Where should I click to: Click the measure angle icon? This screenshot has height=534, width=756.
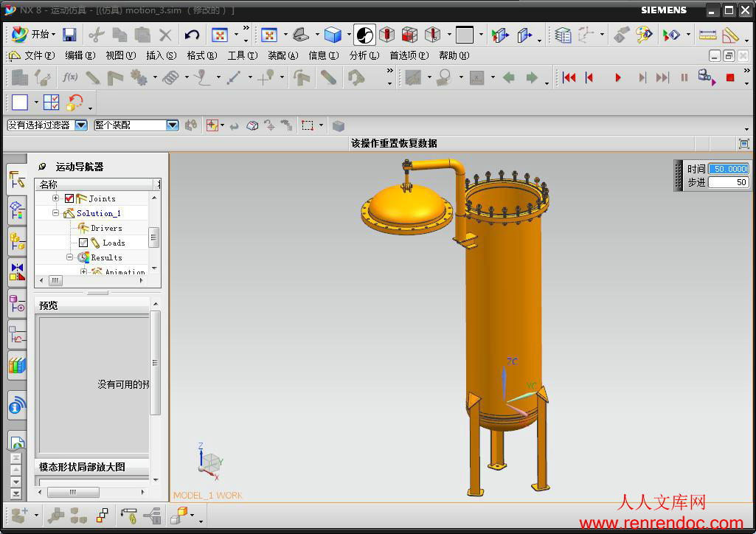click(731, 35)
